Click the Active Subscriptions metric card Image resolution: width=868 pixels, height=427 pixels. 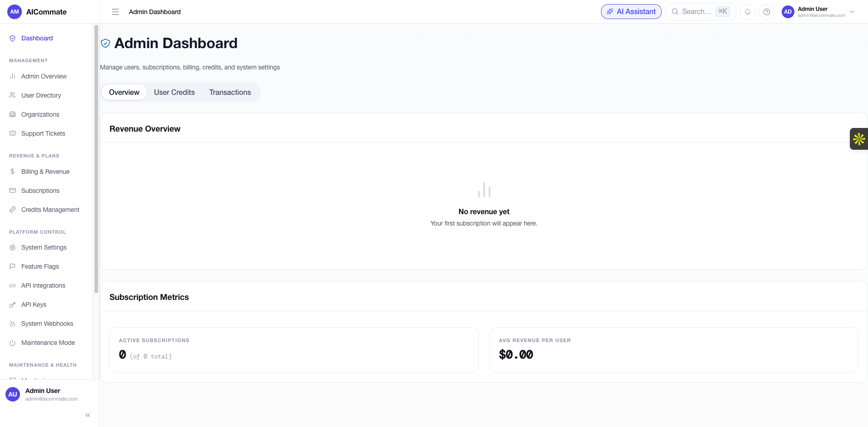pos(294,350)
